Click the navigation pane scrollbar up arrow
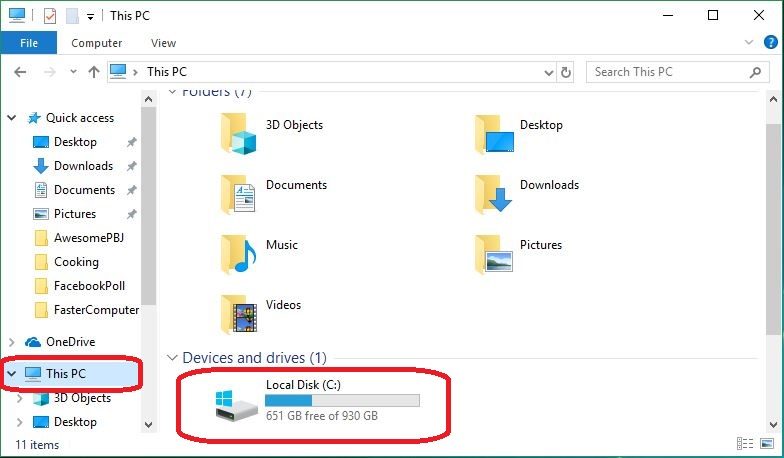 click(x=148, y=100)
